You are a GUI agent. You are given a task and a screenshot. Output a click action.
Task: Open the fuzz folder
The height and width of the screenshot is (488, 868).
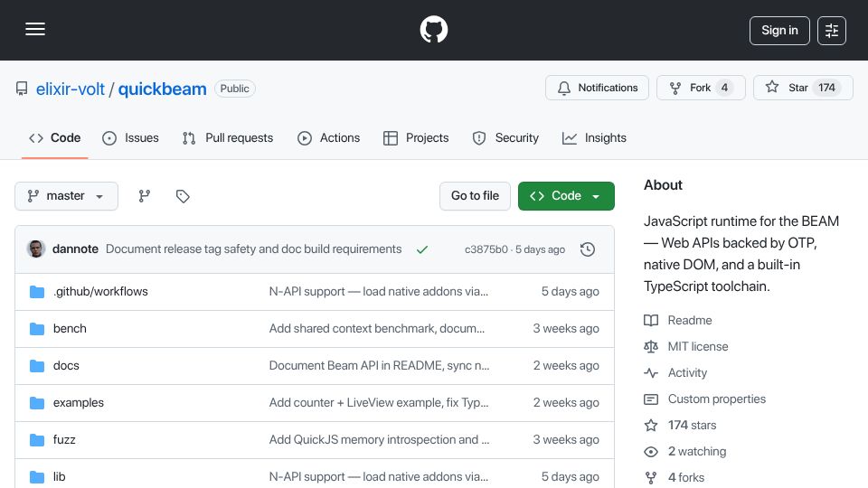click(x=64, y=440)
